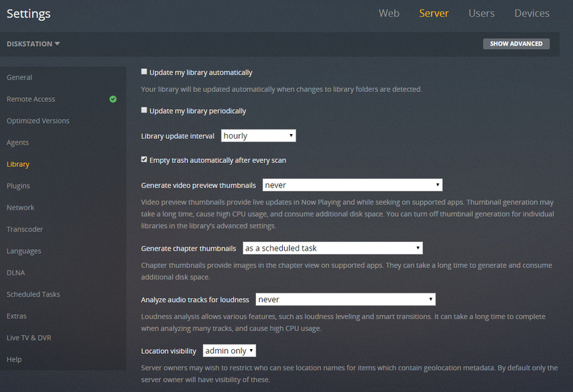Open the Devices tab

point(531,13)
